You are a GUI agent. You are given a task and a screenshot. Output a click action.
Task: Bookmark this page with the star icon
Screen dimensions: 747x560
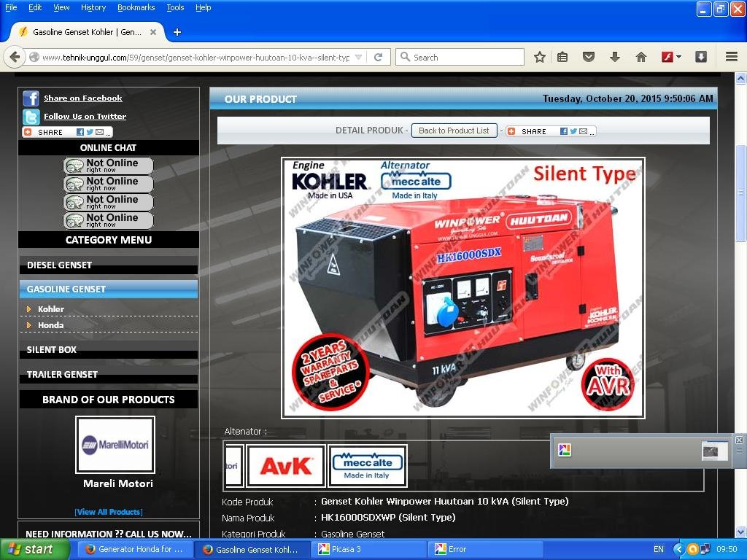coord(539,57)
